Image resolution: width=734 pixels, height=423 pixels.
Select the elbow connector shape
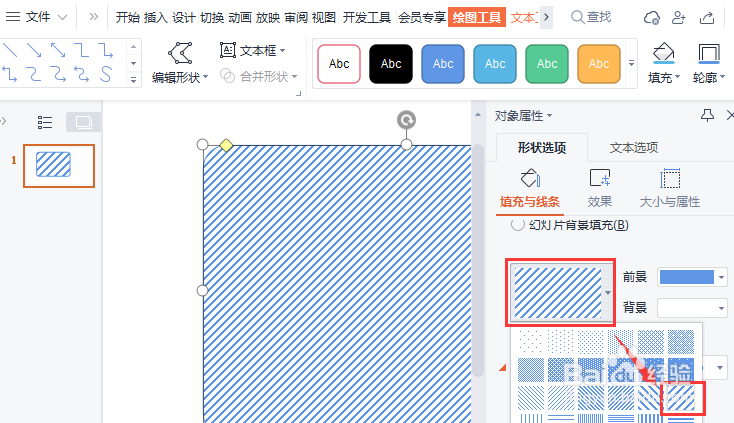pos(82,50)
